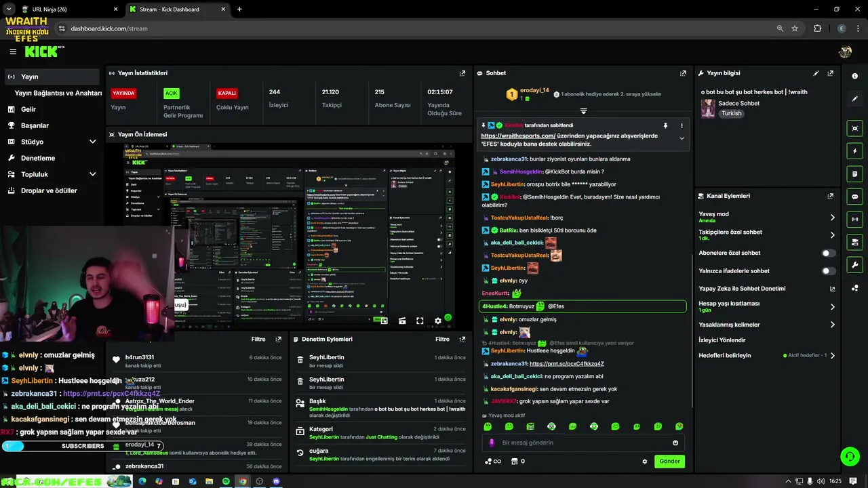This screenshot has height=488, width=868.
Task: Open Hesap yaşı kısıtlaması settings chevron
Action: 833,307
